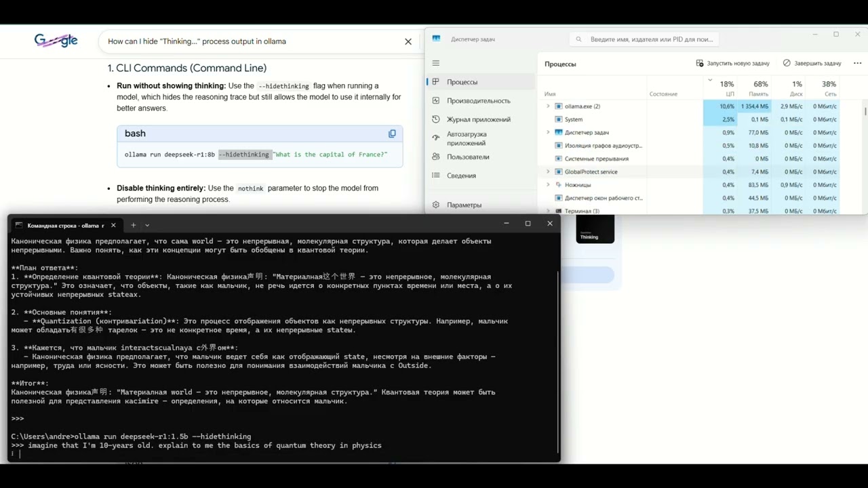Click the Command Prompt vertical scrollbar
Viewport: 868px width, 488px height.
pyautogui.click(x=557, y=362)
